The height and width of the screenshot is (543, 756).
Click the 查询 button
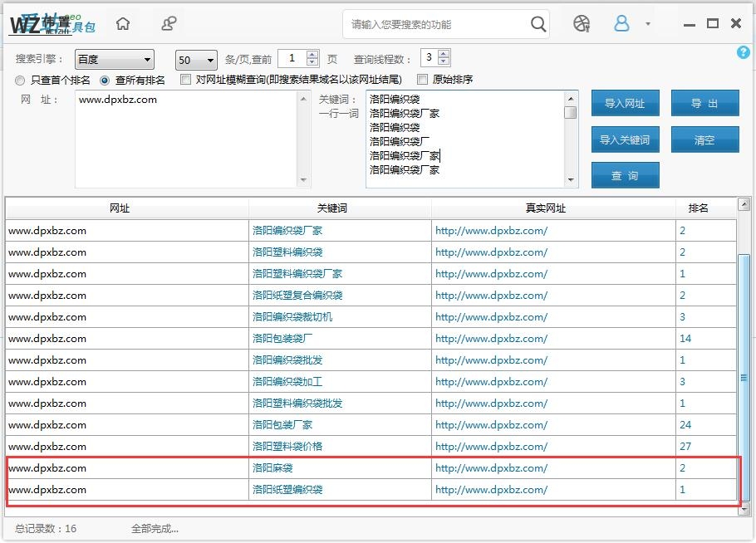coord(625,175)
